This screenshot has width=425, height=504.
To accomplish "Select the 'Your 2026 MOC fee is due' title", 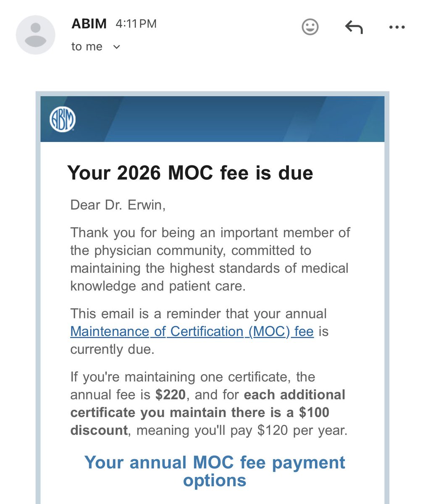I will (x=190, y=173).
